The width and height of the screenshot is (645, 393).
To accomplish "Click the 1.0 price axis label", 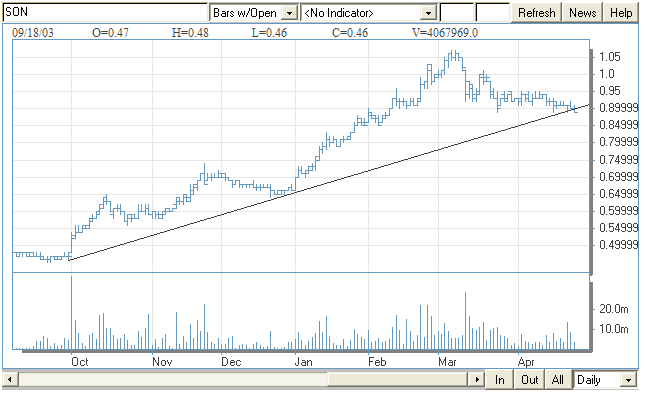I will point(607,74).
